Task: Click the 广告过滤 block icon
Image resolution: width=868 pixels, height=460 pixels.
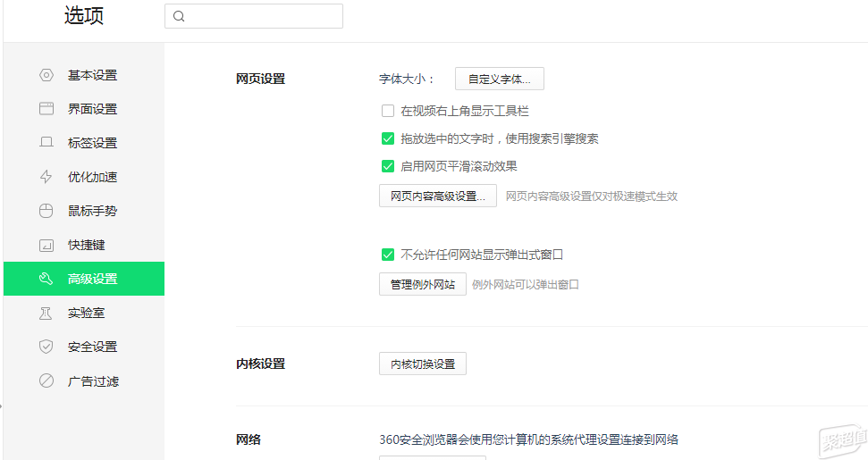Action: coord(46,381)
